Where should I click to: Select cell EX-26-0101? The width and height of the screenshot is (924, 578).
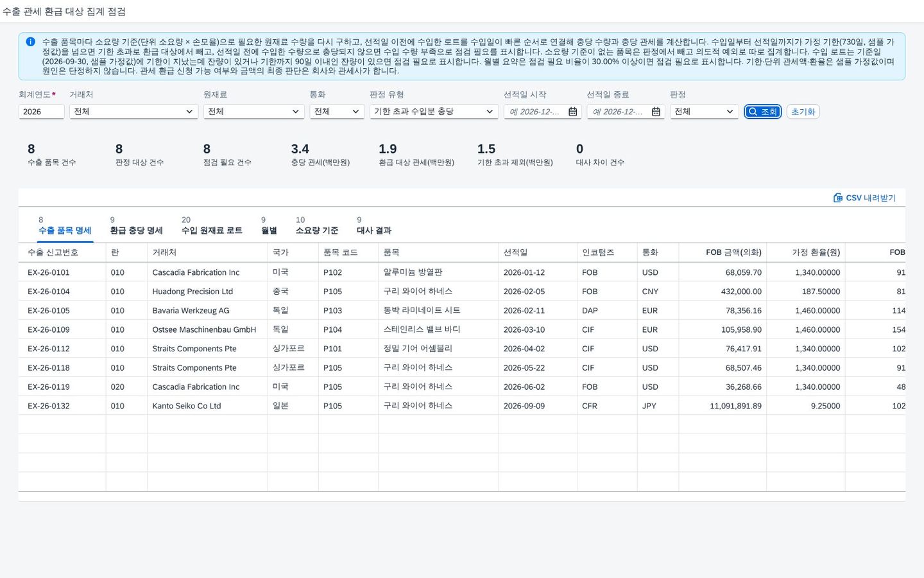[x=62, y=272]
